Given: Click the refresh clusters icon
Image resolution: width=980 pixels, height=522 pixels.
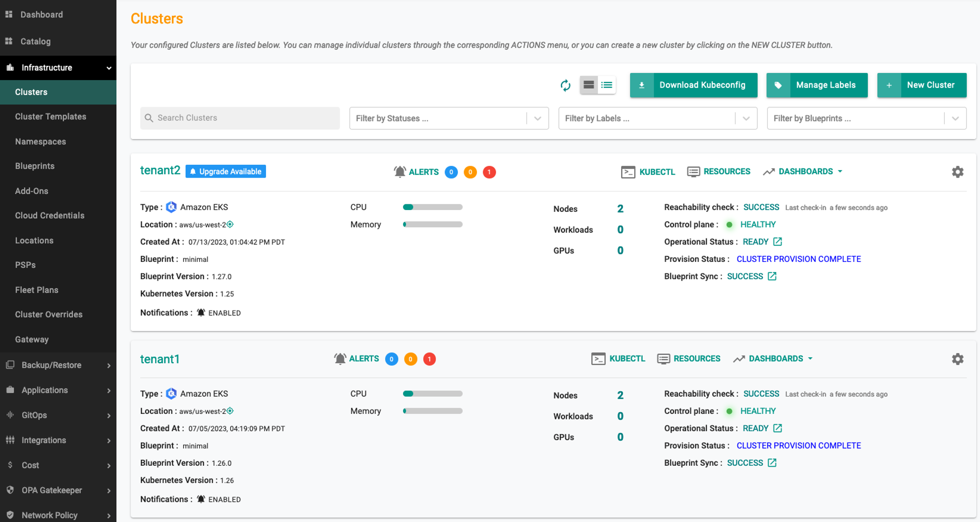Looking at the screenshot, I should tap(565, 85).
